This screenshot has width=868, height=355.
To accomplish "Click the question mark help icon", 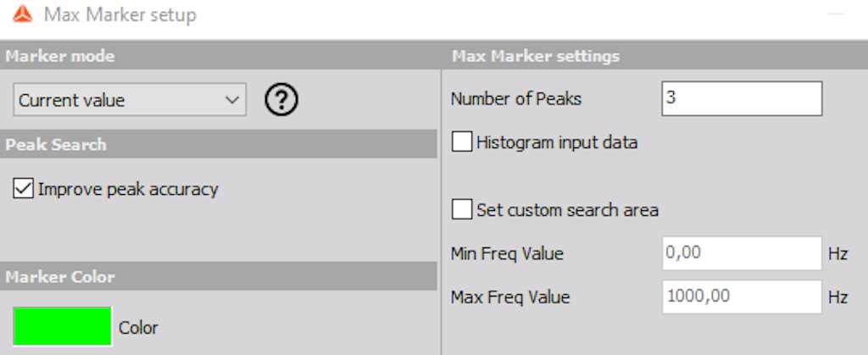I will (281, 99).
